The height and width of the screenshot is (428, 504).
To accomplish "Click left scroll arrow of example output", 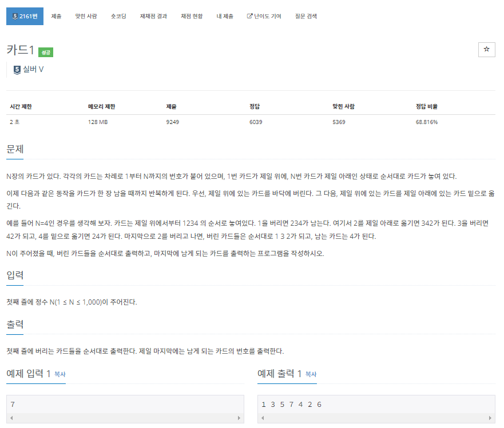I will [263, 418].
